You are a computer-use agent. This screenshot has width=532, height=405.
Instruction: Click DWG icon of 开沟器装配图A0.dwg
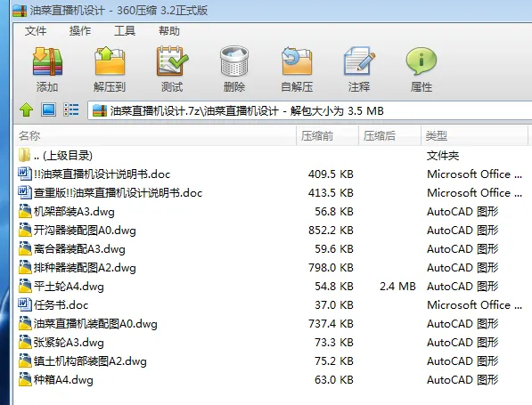tap(25, 230)
